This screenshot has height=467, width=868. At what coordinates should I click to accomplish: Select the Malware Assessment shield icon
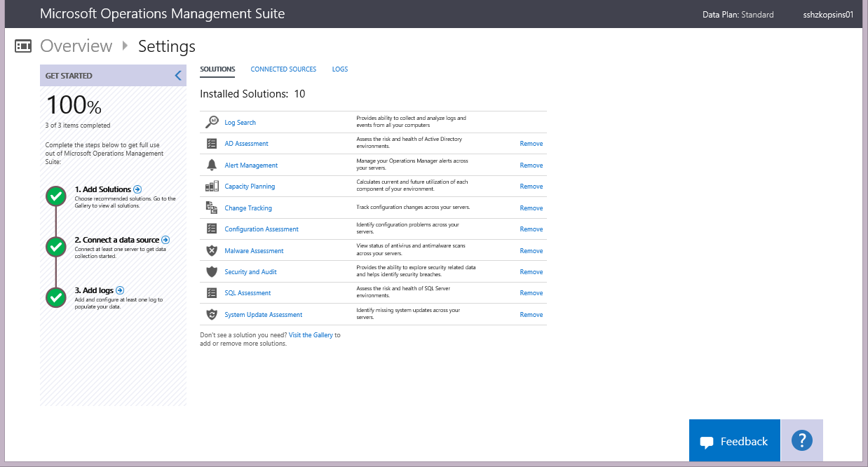pyautogui.click(x=211, y=250)
